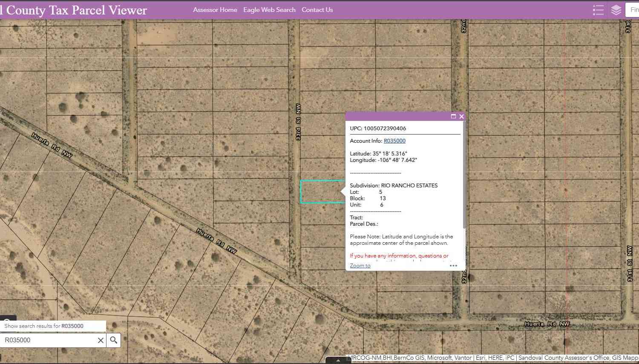Open Eagle Web Search link

(269, 10)
